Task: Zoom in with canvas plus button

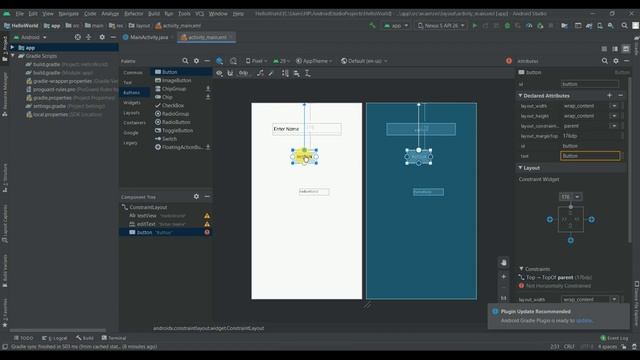Action: (503, 277)
